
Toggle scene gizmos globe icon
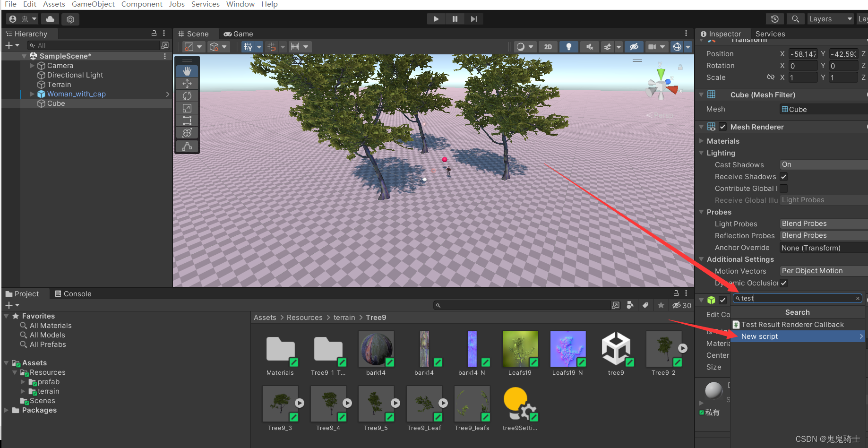pos(677,47)
